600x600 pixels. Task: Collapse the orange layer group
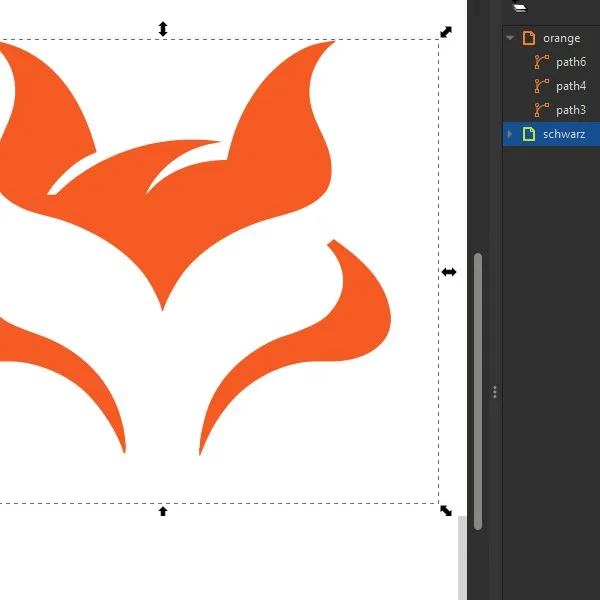pos(510,38)
